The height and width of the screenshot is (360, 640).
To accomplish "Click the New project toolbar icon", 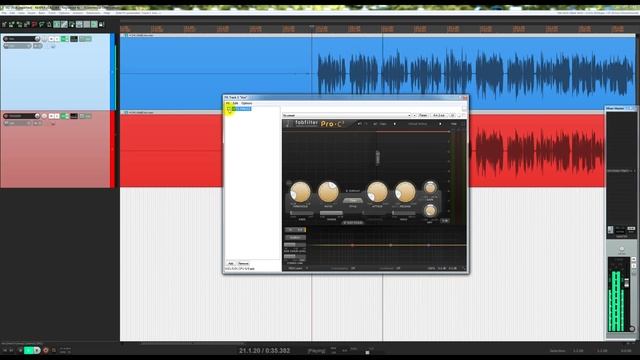I will point(4,24).
